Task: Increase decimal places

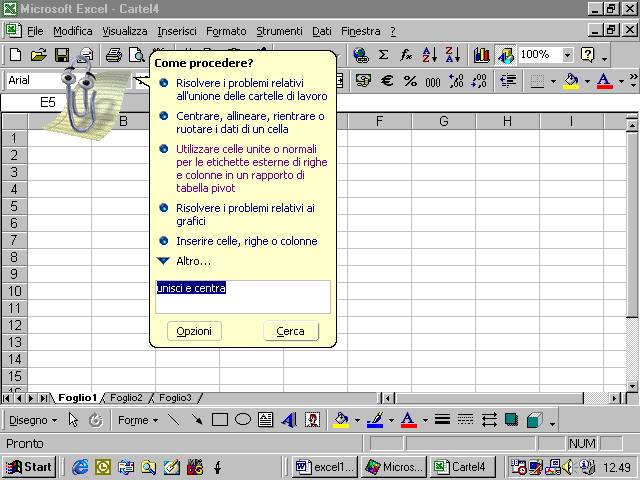Action: click(456, 80)
